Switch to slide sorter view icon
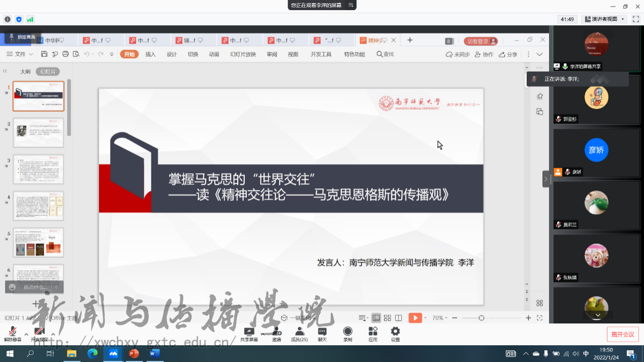The width and height of the screenshot is (644, 362). point(388,318)
